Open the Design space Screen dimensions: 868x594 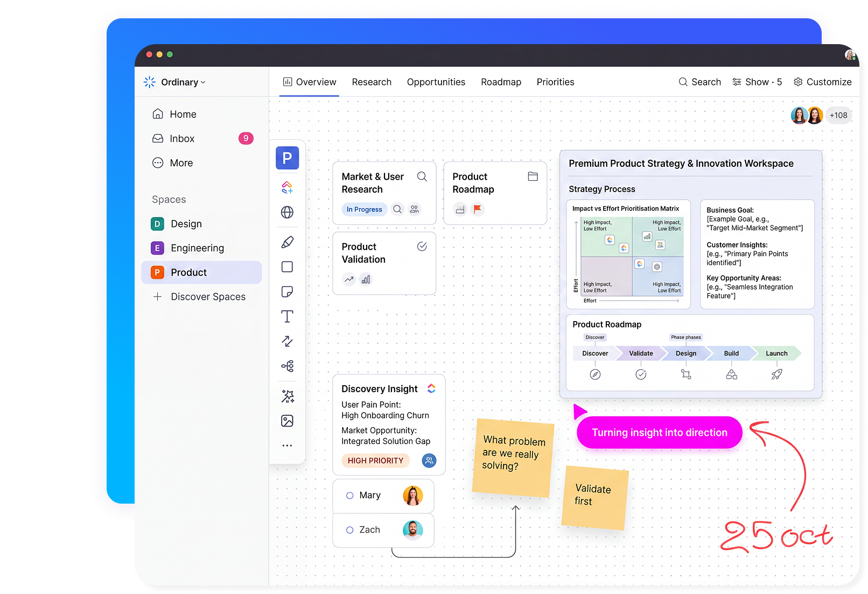pos(201,224)
